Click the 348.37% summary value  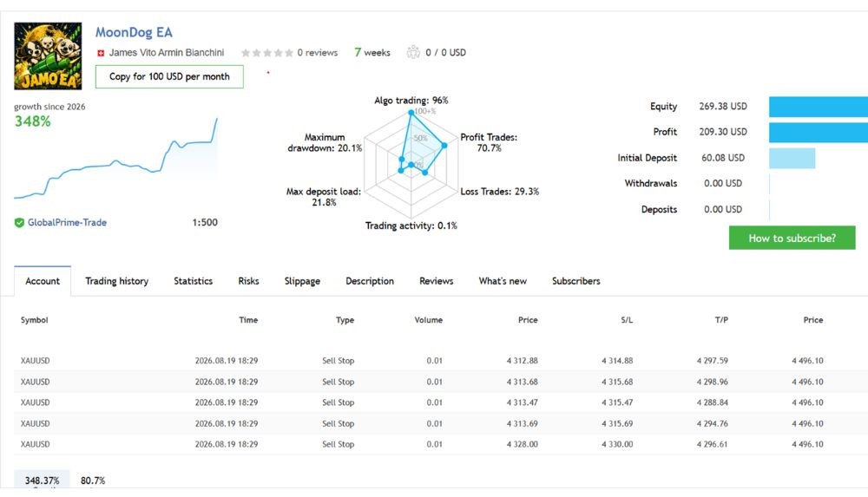coord(42,481)
